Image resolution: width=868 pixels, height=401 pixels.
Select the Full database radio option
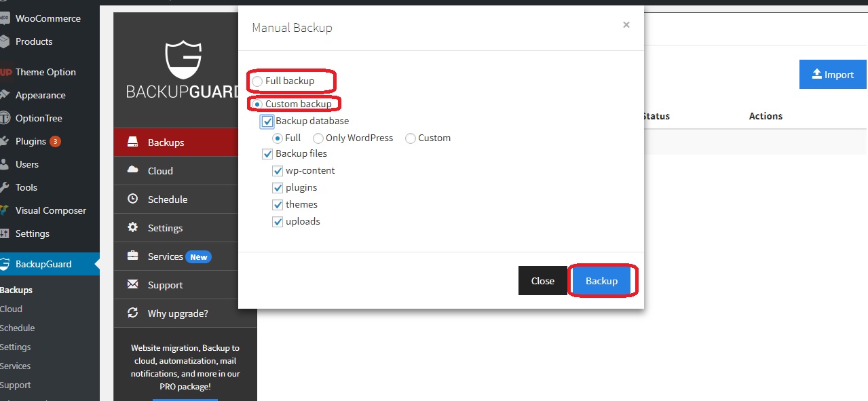(x=278, y=138)
